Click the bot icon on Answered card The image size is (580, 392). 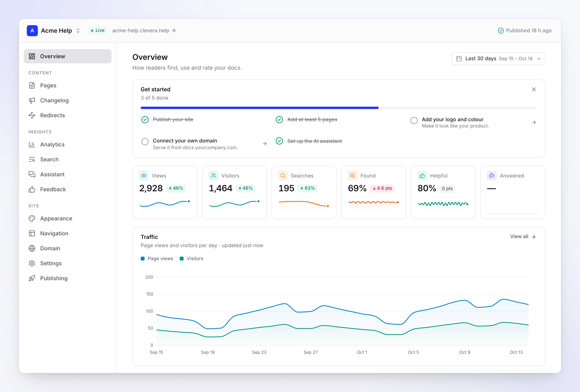click(x=492, y=176)
